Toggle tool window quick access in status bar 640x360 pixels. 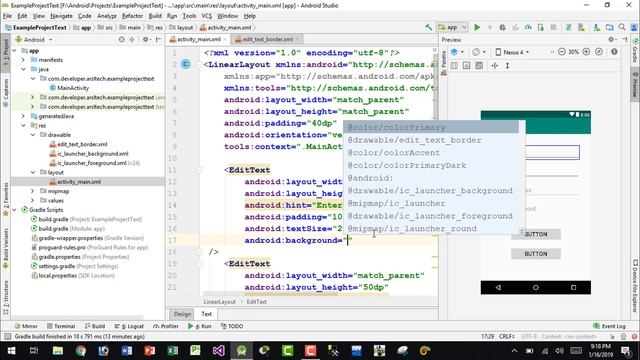[7, 337]
